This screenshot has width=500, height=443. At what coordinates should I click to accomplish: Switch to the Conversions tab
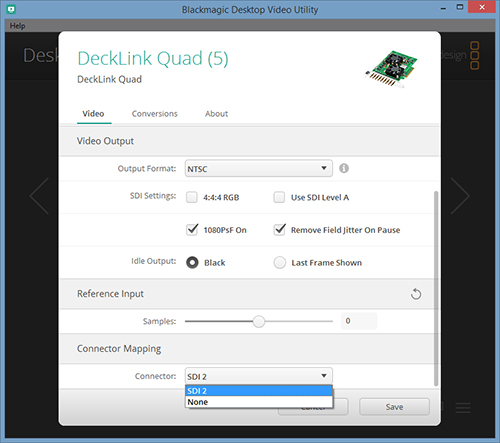(155, 114)
